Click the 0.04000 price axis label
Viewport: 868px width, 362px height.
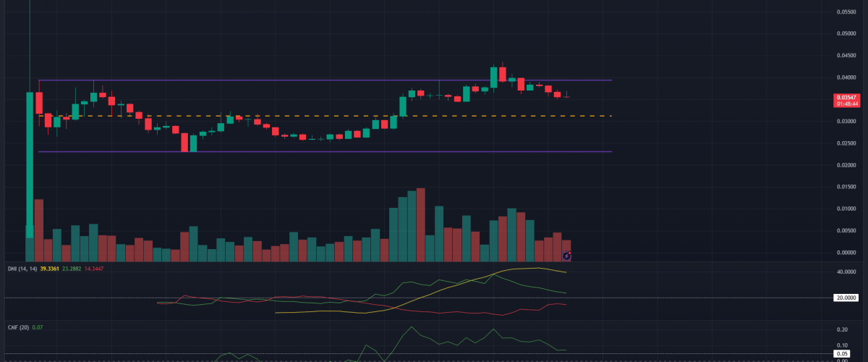pos(846,77)
